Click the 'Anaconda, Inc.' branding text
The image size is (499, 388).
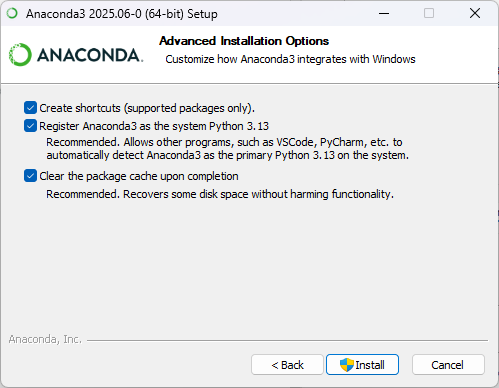pos(45,339)
